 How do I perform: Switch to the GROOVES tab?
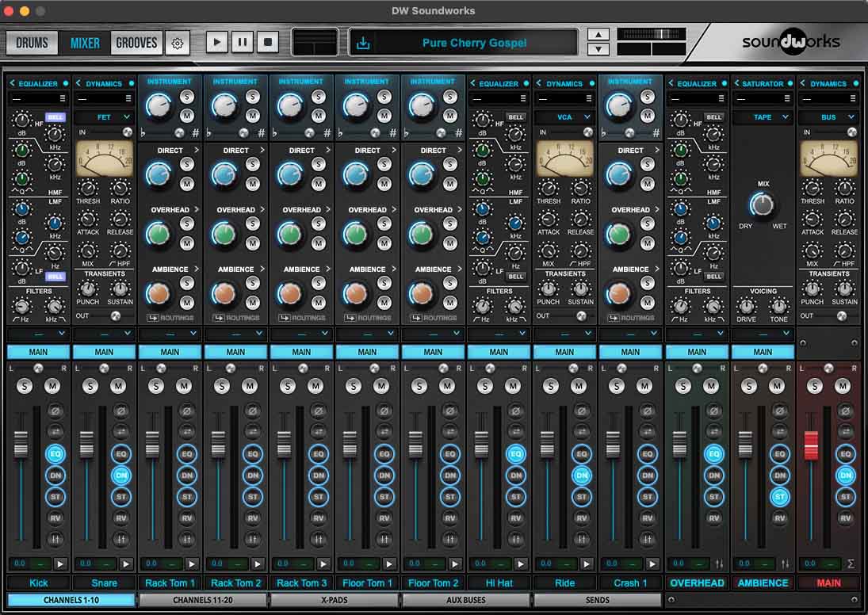point(136,43)
